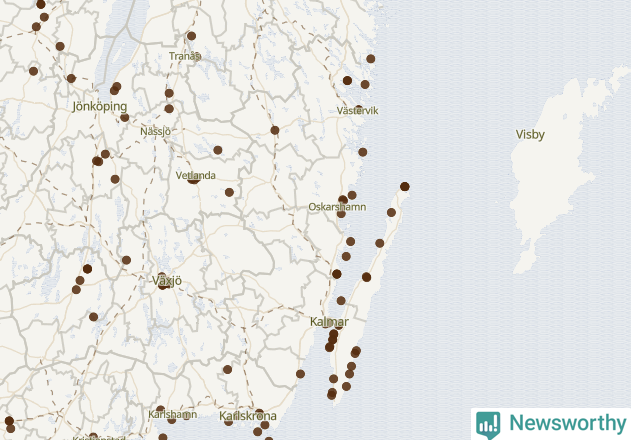Viewport: 631px width, 440px height.
Task: Click the Visby label on Gotland
Action: (x=530, y=134)
